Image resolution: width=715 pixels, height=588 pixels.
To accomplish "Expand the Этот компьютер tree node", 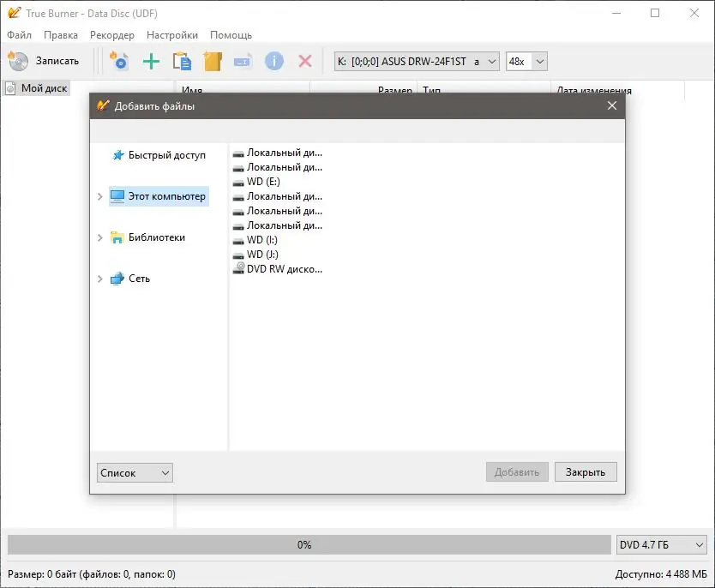I will (100, 196).
